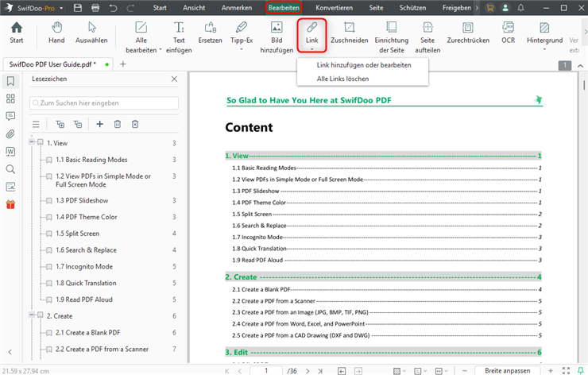The image size is (588, 375).
Task: Jump to last page icon
Action: point(320,371)
